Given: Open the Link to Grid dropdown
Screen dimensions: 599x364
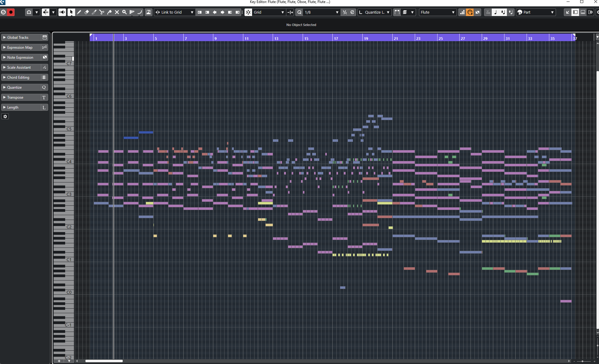Looking at the screenshot, I should tap(175, 12).
